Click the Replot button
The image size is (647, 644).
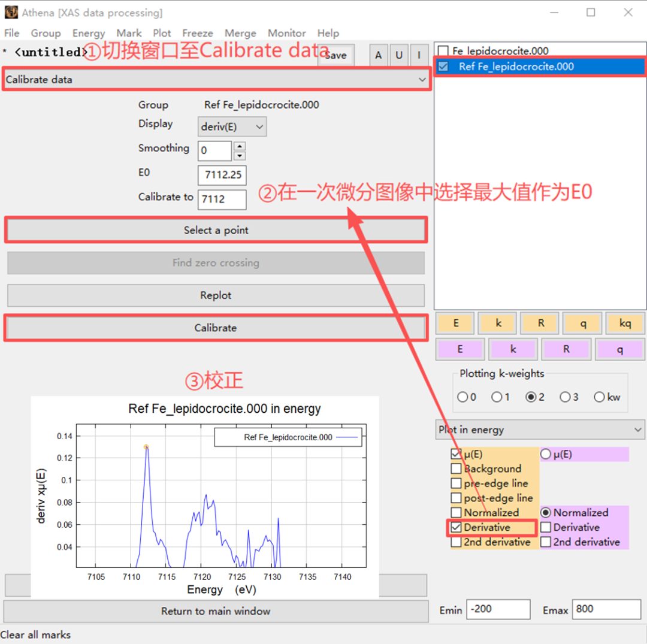click(x=216, y=295)
